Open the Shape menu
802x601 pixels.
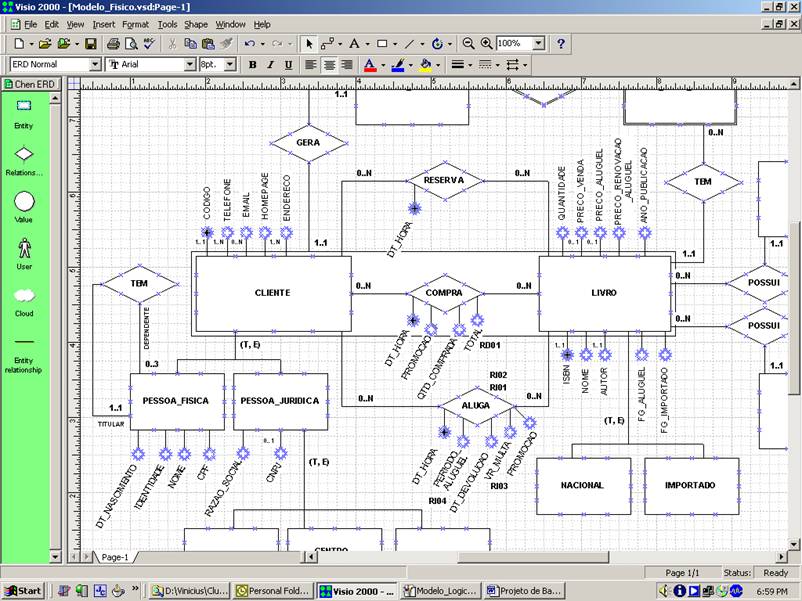(196, 23)
